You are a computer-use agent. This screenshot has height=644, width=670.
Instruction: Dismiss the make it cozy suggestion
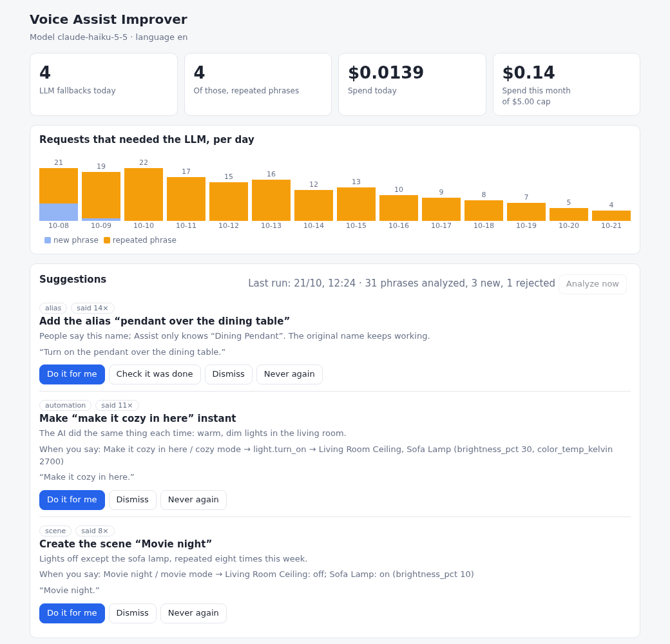[133, 500]
